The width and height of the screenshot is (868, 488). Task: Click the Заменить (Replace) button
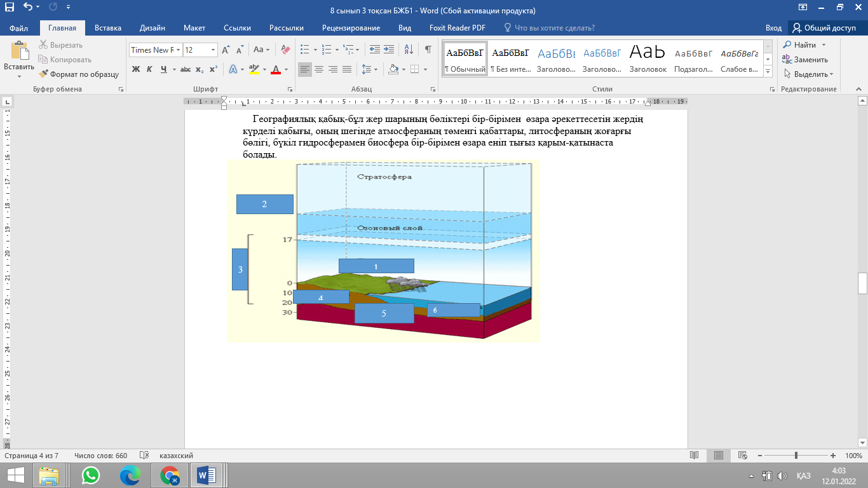click(x=805, y=60)
